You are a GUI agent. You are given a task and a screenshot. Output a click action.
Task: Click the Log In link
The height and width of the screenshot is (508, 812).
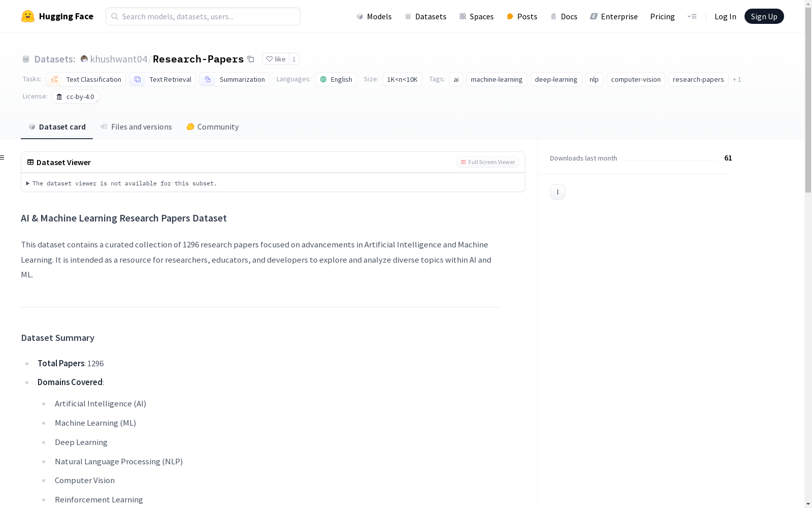(725, 16)
